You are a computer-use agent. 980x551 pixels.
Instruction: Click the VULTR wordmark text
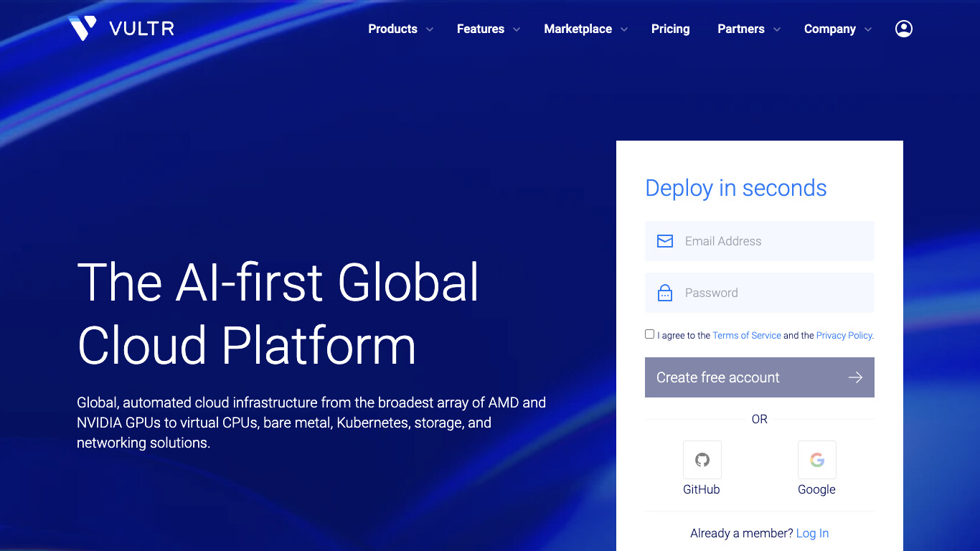pyautogui.click(x=142, y=29)
